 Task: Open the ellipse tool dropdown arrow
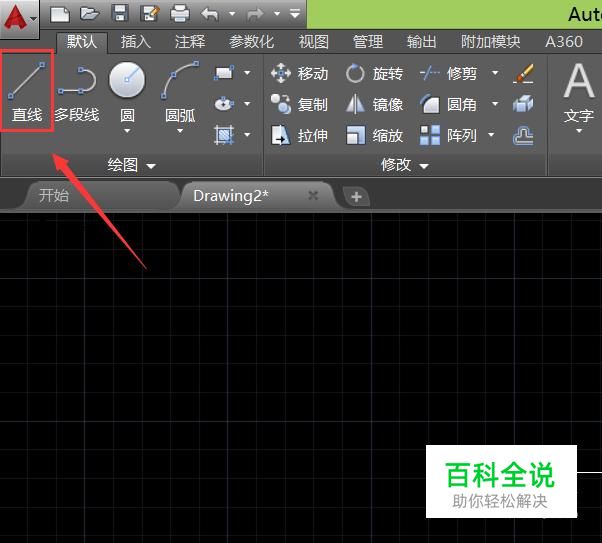coord(247,103)
